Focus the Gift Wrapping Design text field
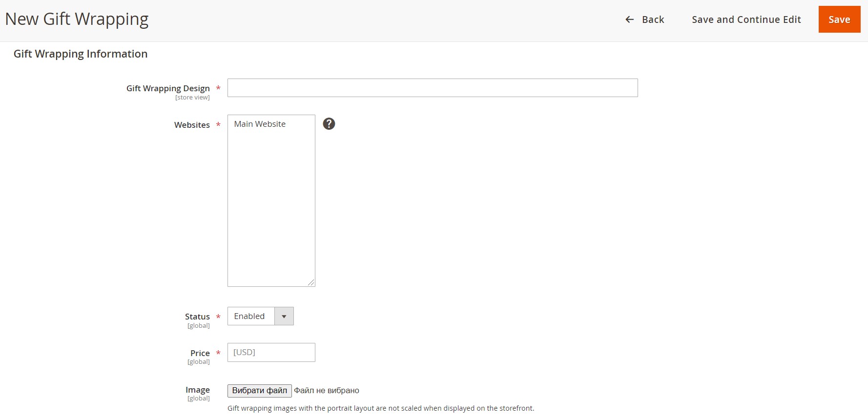868x419 pixels. [x=432, y=88]
